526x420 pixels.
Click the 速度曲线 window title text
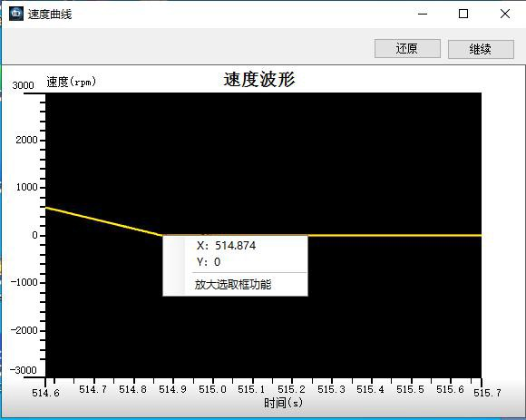tap(50, 15)
